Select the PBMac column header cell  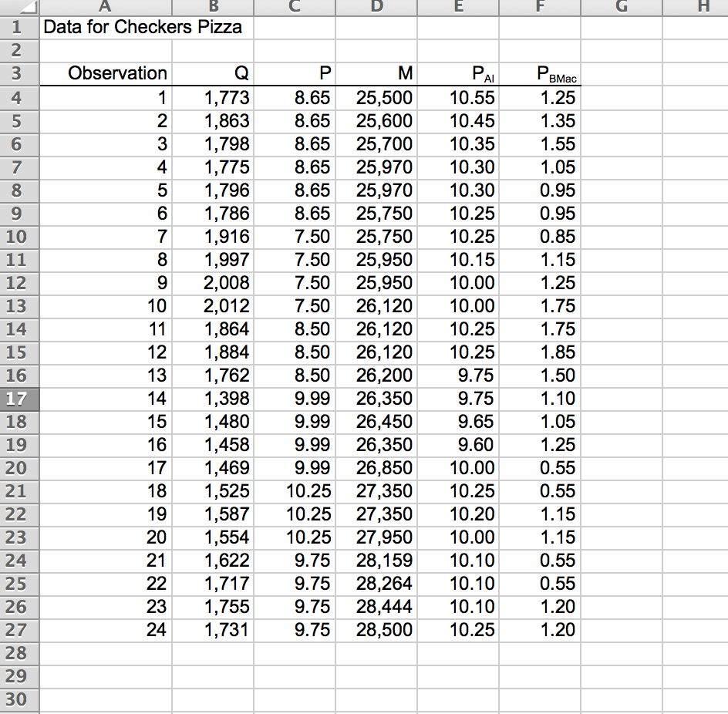(x=539, y=73)
